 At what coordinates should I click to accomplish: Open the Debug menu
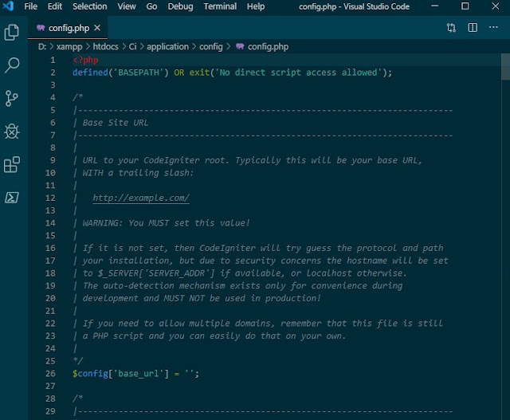(x=180, y=6)
